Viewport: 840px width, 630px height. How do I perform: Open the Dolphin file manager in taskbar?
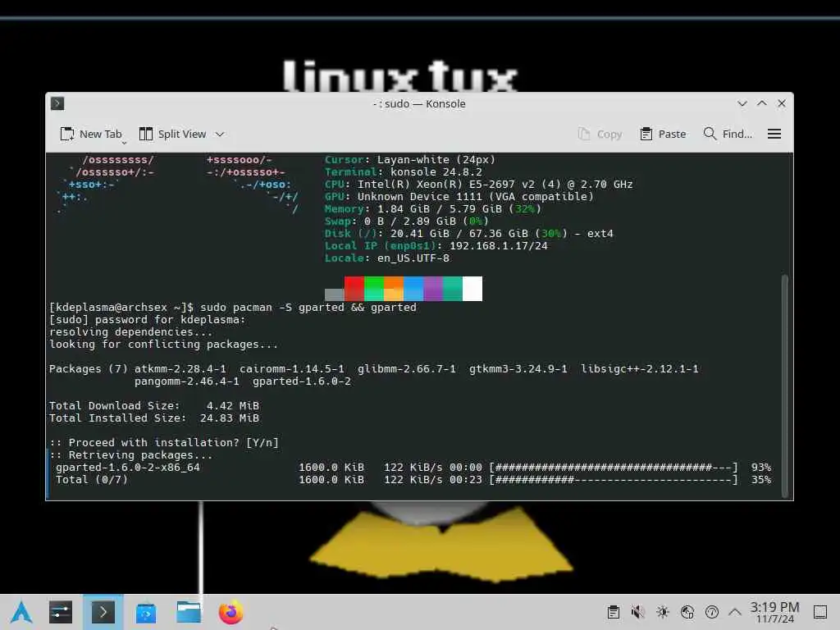189,612
